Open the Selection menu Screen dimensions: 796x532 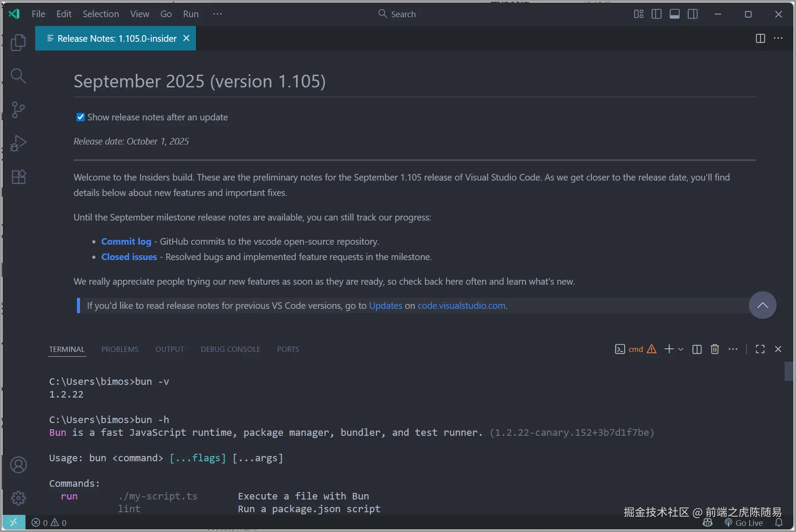[101, 14]
